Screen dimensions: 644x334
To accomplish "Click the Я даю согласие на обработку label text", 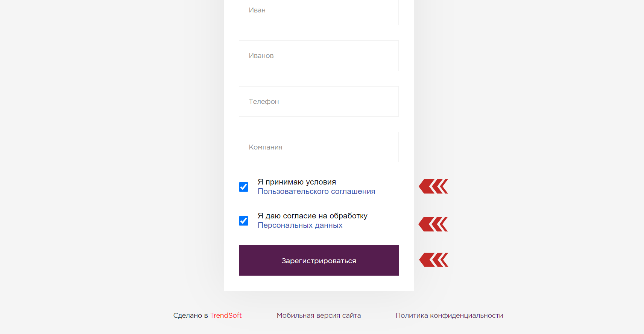I will (x=313, y=216).
